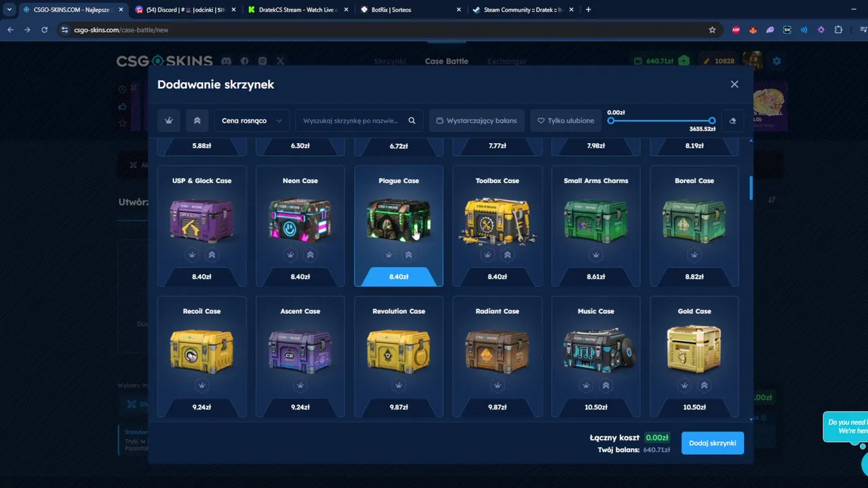Click the modal case list scrollbar thumb
Viewport: 868px width, 488px height.
tap(751, 188)
